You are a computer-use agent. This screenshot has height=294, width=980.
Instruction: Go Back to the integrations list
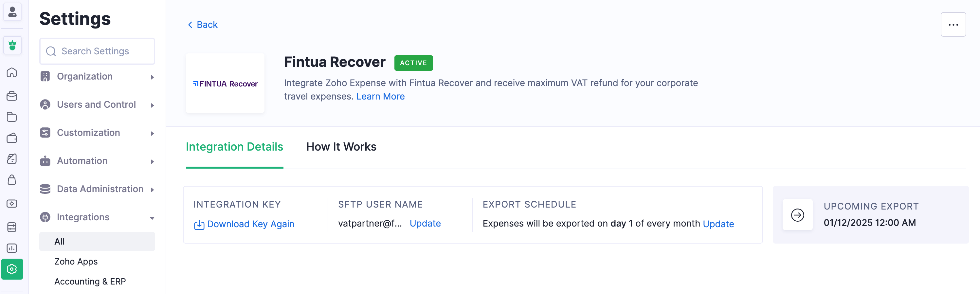[203, 25]
